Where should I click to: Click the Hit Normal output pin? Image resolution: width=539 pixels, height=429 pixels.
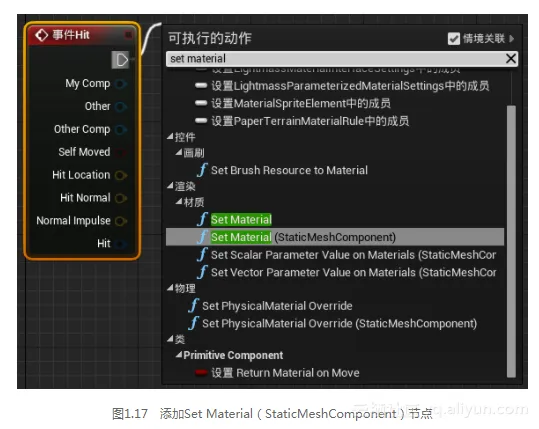pyautogui.click(x=121, y=198)
